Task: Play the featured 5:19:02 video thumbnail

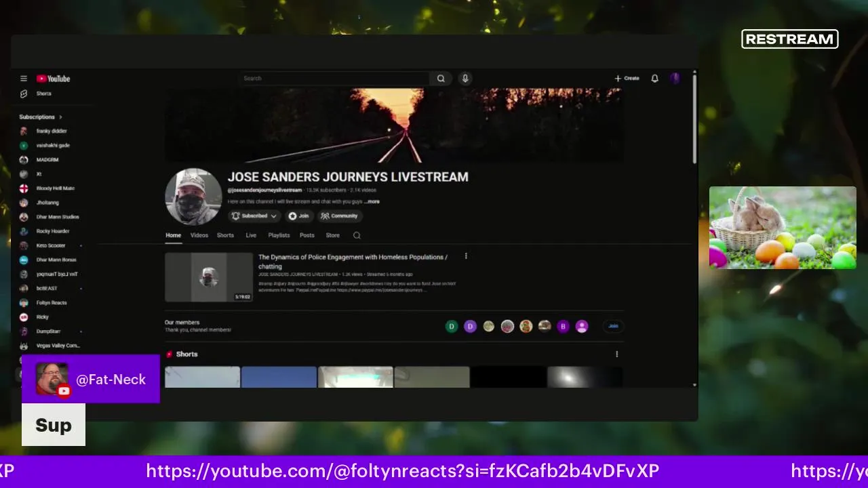Action: (209, 277)
